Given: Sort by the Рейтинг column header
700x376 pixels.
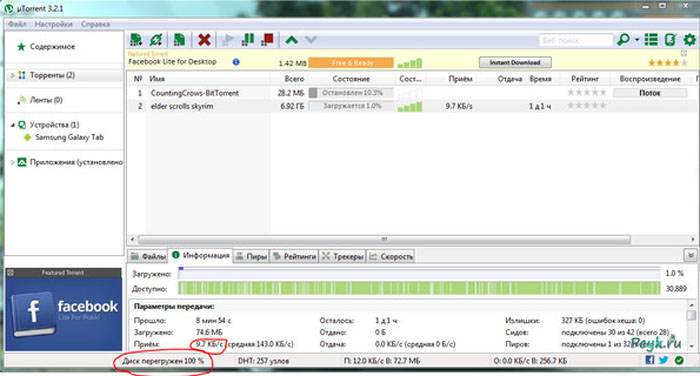Looking at the screenshot, I should tap(585, 79).
